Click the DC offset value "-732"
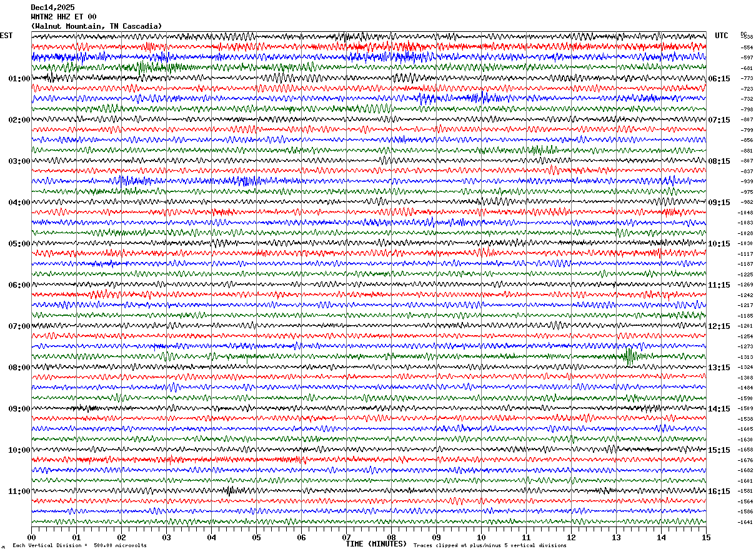The width and height of the screenshot is (756, 554). [747, 99]
